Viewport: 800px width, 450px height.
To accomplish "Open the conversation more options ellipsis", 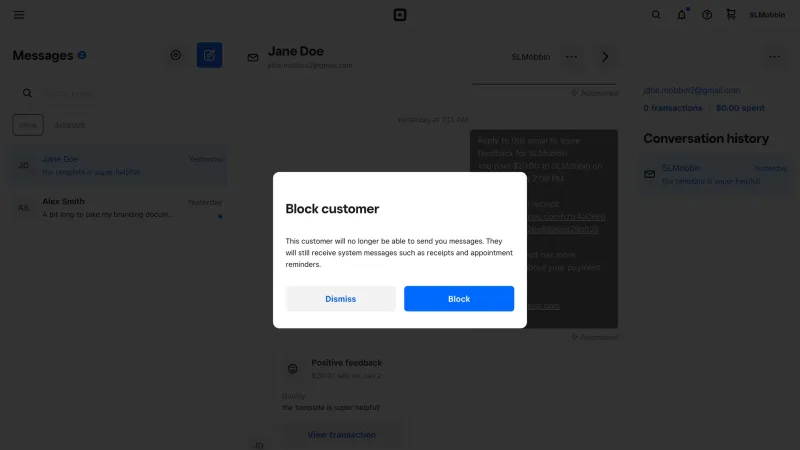I will [571, 57].
